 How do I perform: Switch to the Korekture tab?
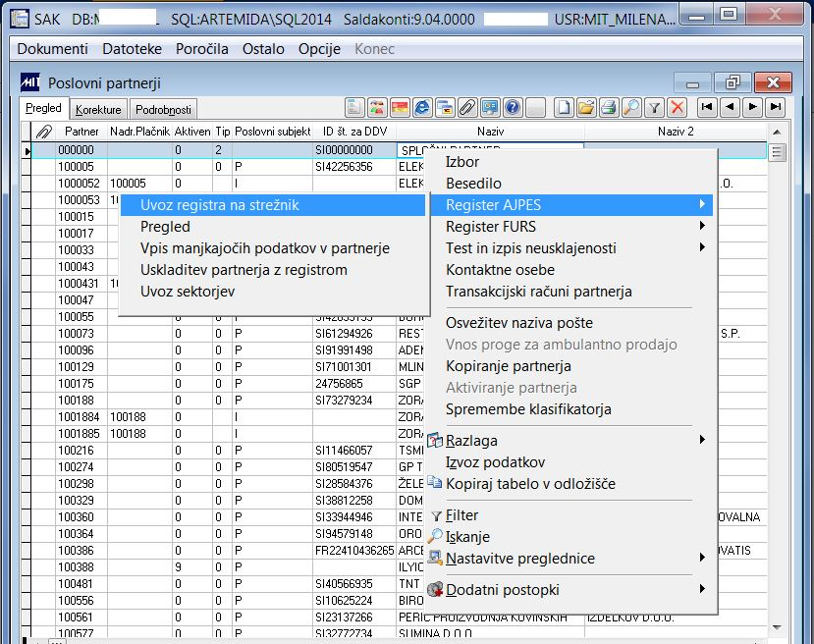[98, 110]
